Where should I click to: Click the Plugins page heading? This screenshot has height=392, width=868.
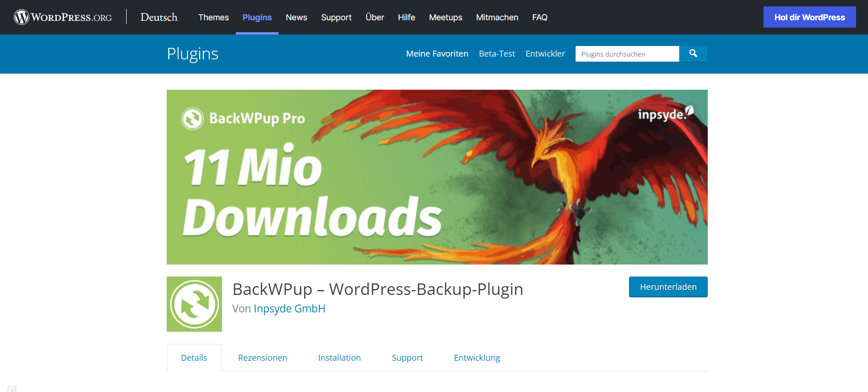192,54
